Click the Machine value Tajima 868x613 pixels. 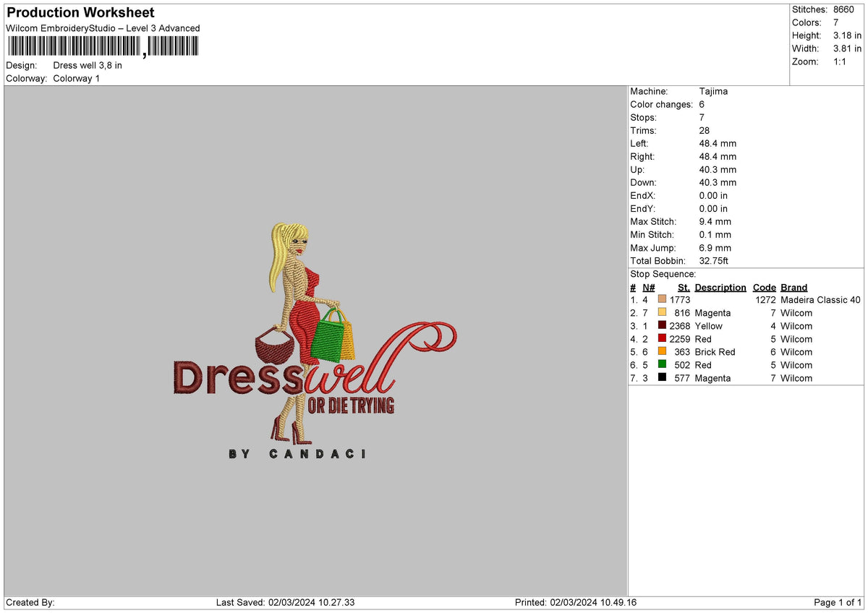point(713,91)
